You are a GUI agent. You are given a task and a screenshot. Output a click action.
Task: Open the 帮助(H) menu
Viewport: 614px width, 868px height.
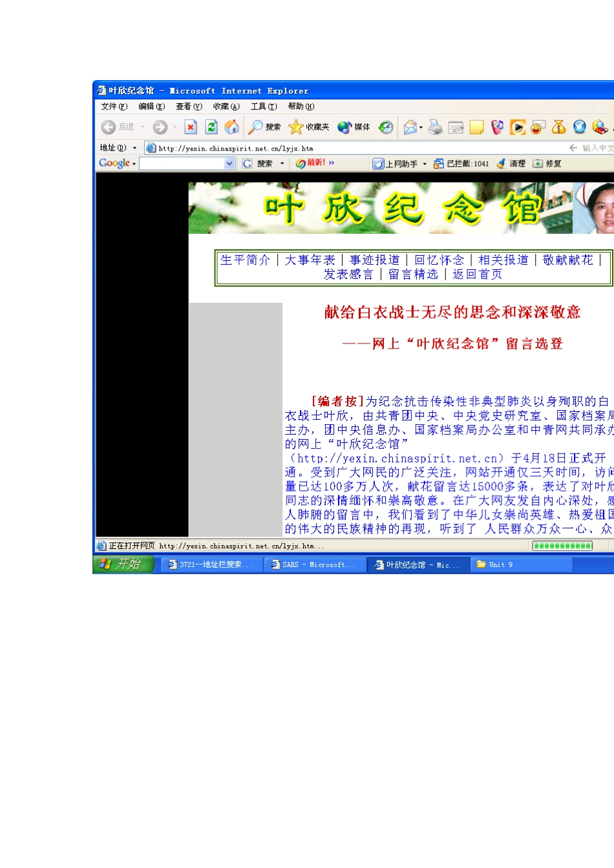301,107
